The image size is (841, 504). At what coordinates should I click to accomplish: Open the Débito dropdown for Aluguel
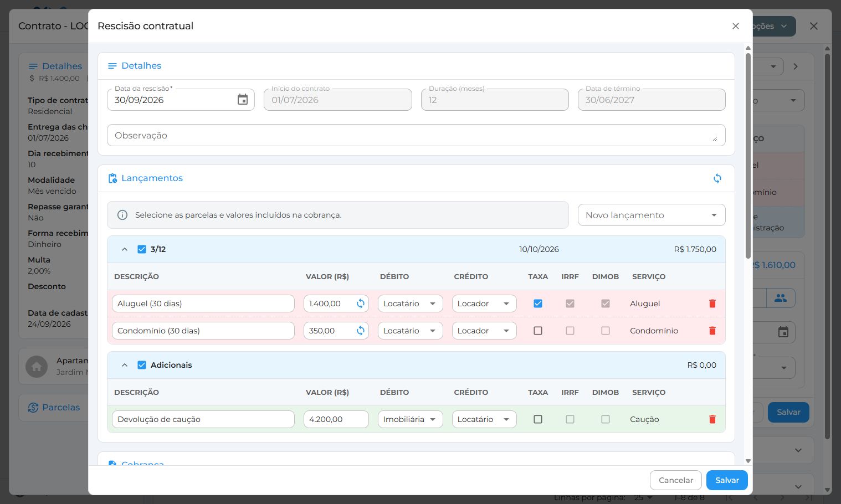tap(410, 304)
